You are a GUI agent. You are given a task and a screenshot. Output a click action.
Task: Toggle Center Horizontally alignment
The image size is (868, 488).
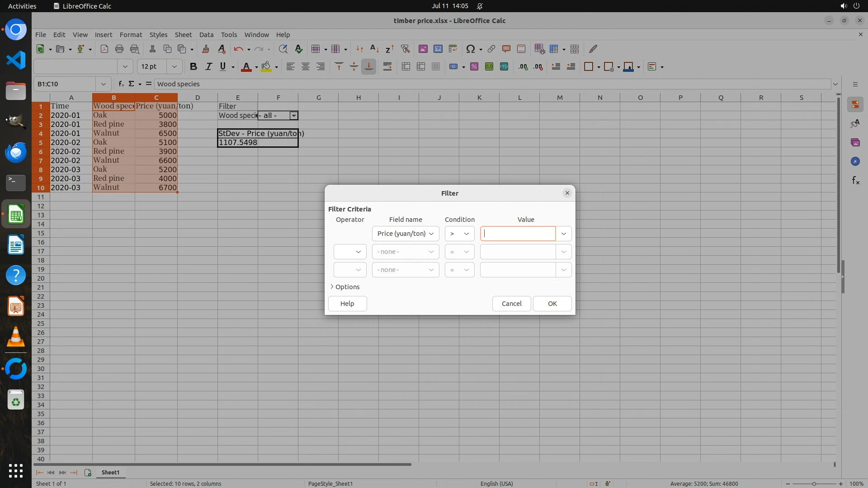[x=306, y=67]
